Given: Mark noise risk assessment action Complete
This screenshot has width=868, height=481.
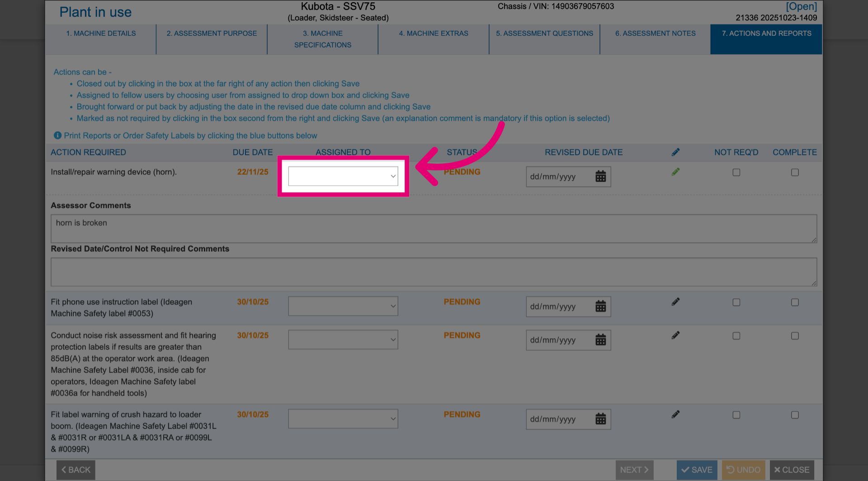Looking at the screenshot, I should [x=795, y=335].
